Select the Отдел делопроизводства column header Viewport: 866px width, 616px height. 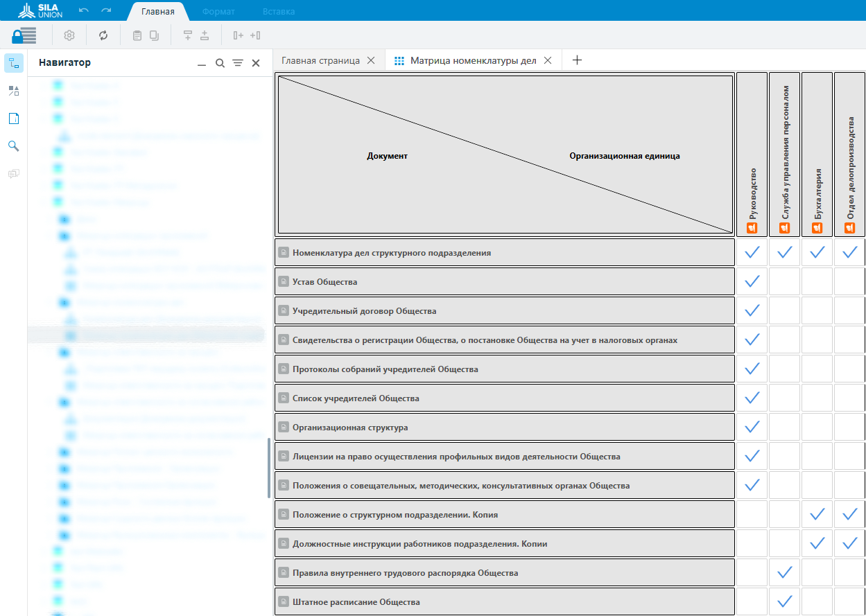(849, 154)
